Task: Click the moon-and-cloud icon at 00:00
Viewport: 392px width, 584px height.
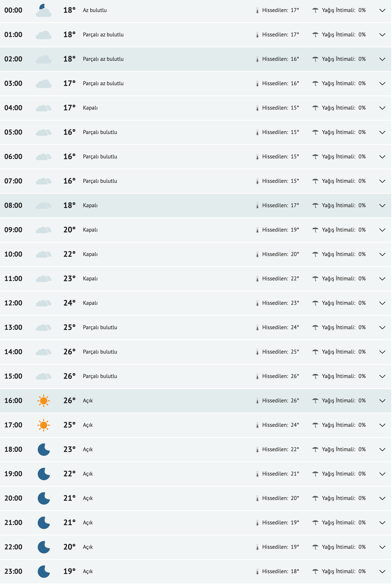Action: click(x=43, y=10)
